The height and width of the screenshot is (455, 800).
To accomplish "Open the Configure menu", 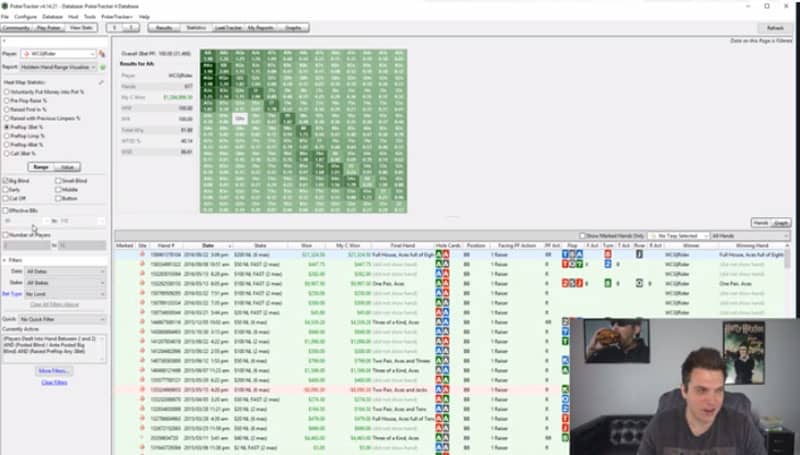I will pyautogui.click(x=26, y=17).
